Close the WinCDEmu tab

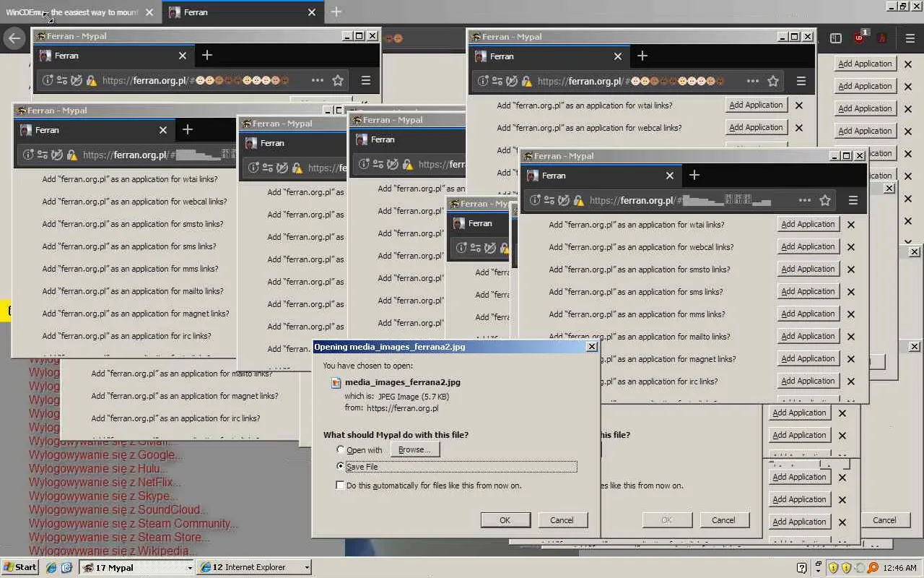pyautogui.click(x=149, y=12)
